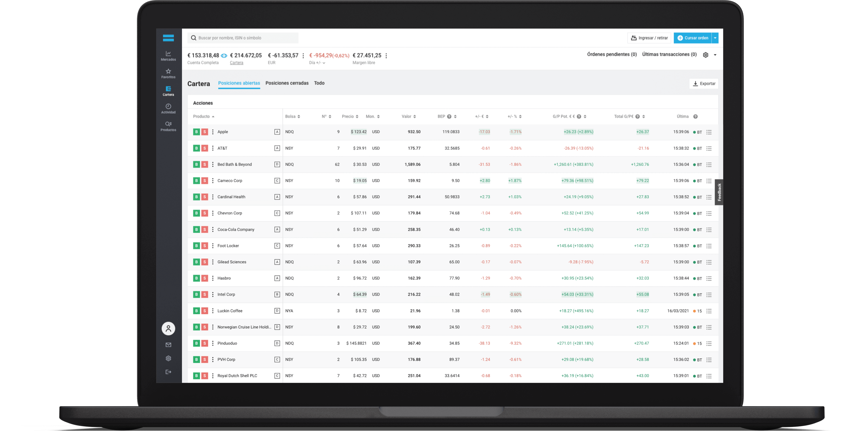Switch to Posiciones cerradas tab
The height and width of the screenshot is (431, 868).
point(287,83)
